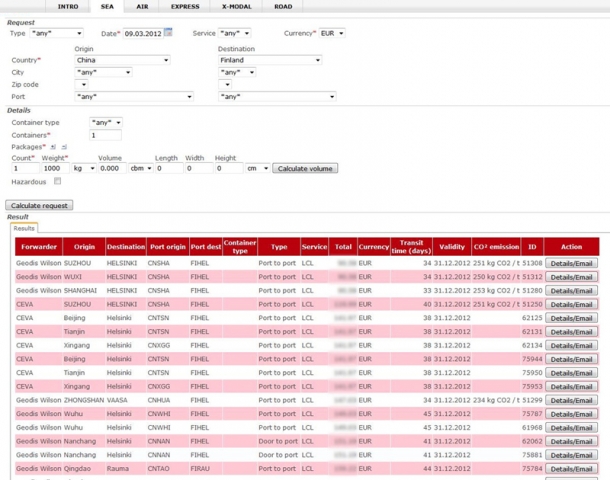Add a package row with plus icon
Screen dimensions: 610x480
tap(53, 147)
